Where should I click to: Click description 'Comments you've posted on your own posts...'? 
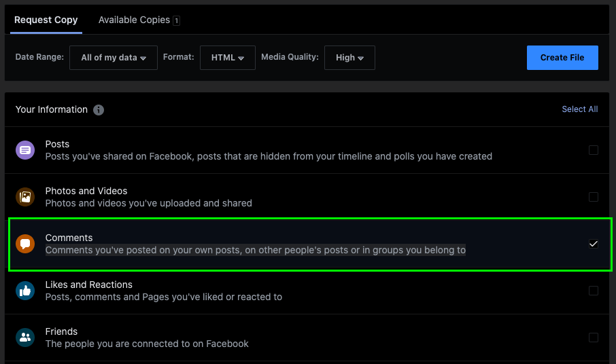pos(256,250)
